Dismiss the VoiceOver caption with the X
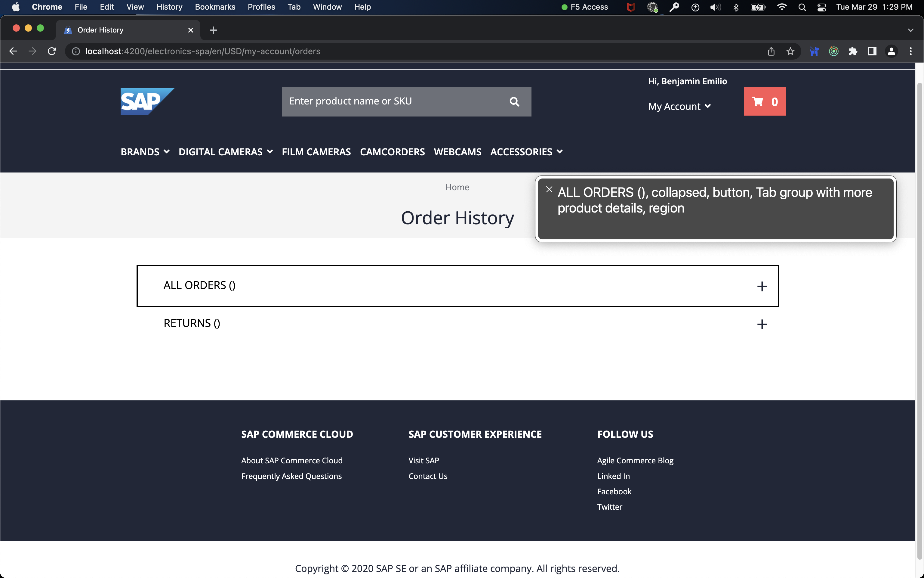 click(x=549, y=189)
